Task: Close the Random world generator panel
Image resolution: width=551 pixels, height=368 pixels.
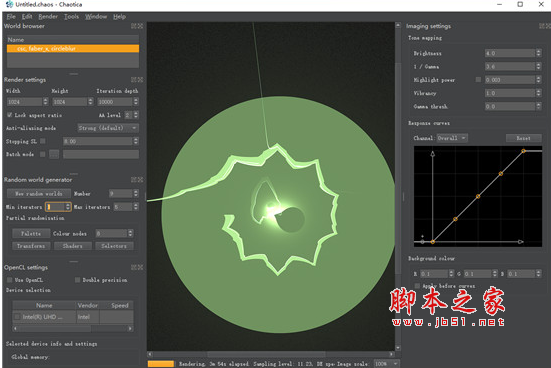Action: click(x=140, y=180)
